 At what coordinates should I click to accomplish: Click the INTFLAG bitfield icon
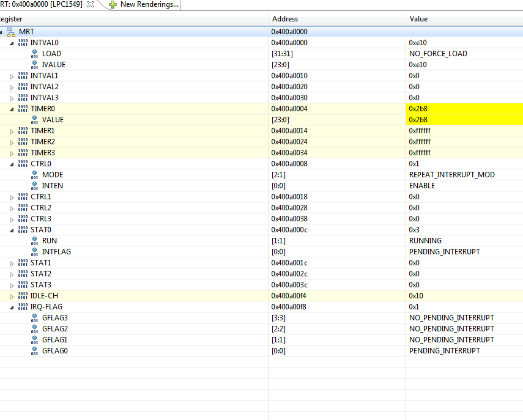(x=34, y=252)
